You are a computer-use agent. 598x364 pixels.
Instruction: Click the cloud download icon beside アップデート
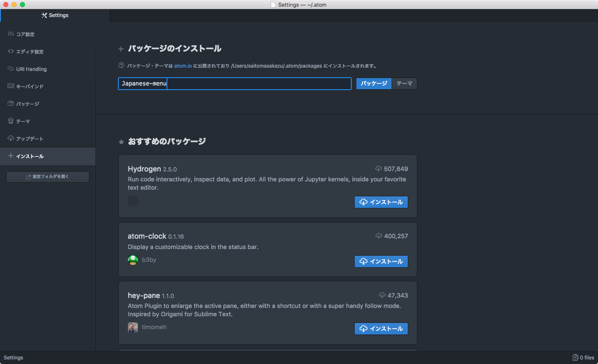(x=11, y=138)
